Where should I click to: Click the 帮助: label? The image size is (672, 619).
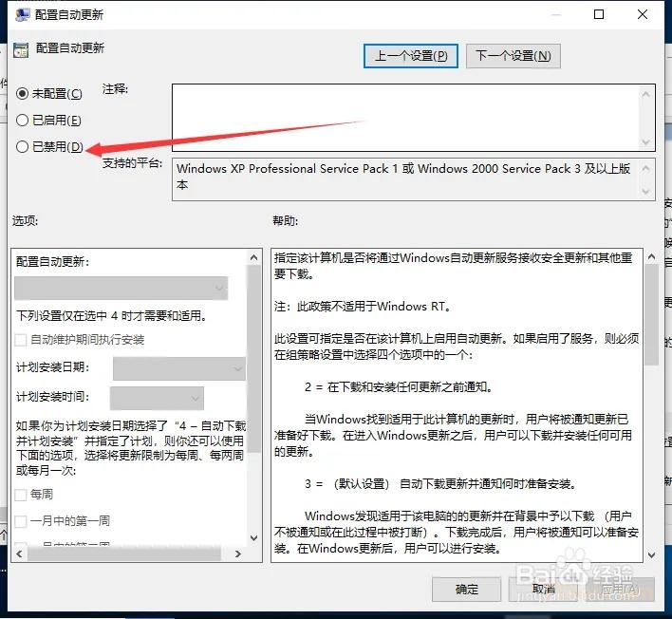[286, 221]
